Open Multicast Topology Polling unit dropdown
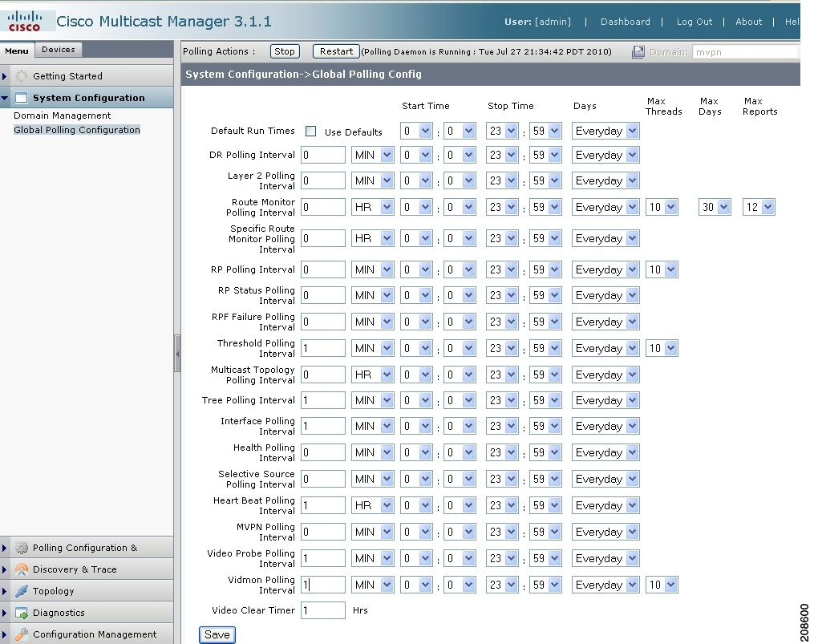The height and width of the screenshot is (644, 814). click(372, 375)
